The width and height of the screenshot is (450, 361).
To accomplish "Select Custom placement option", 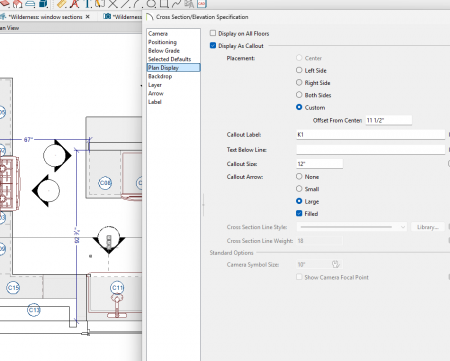I will (x=299, y=107).
